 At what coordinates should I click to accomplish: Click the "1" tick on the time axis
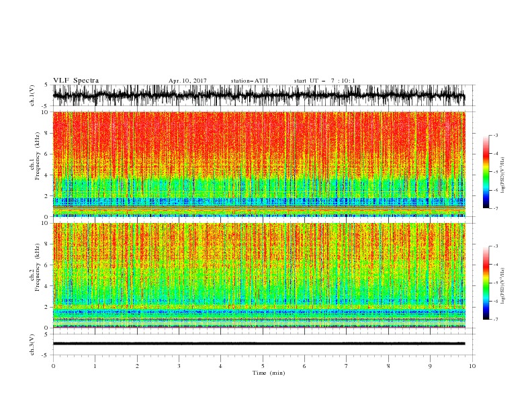click(x=95, y=366)
